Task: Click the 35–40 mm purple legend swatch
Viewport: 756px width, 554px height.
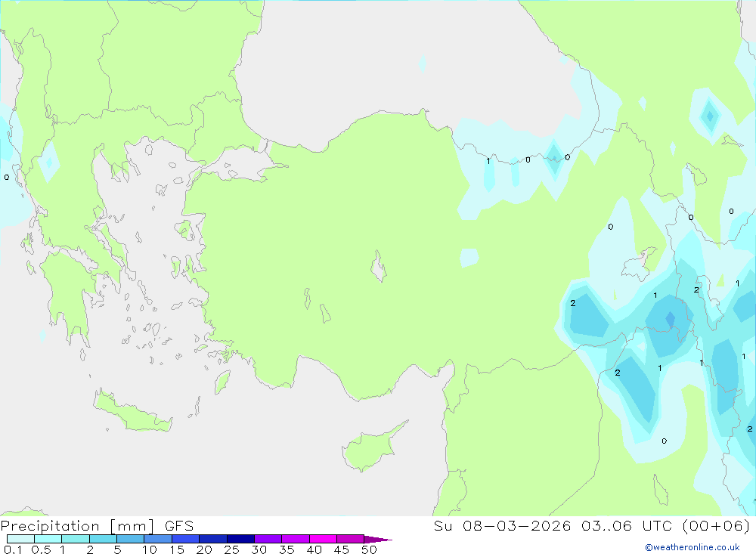Action: tap(296, 539)
